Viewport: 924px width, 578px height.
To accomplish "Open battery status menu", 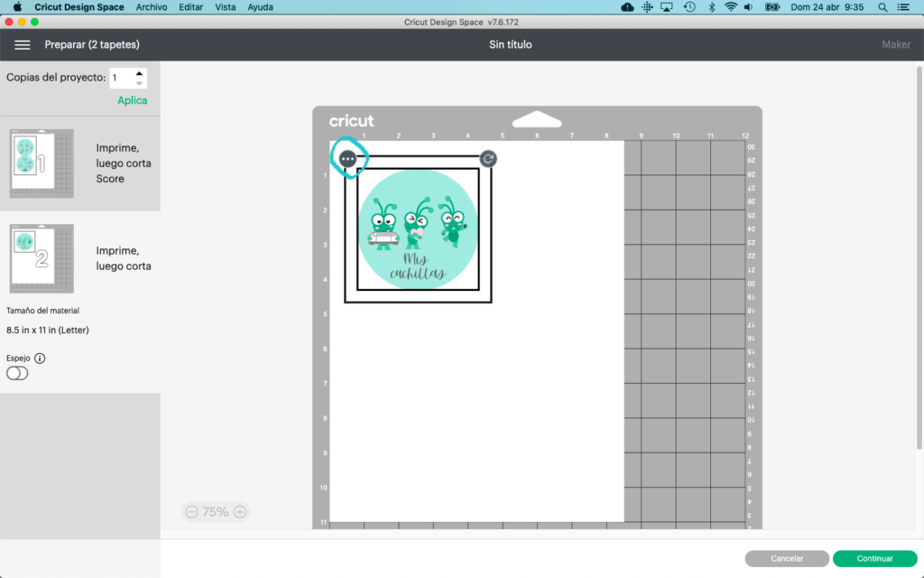I will (772, 7).
